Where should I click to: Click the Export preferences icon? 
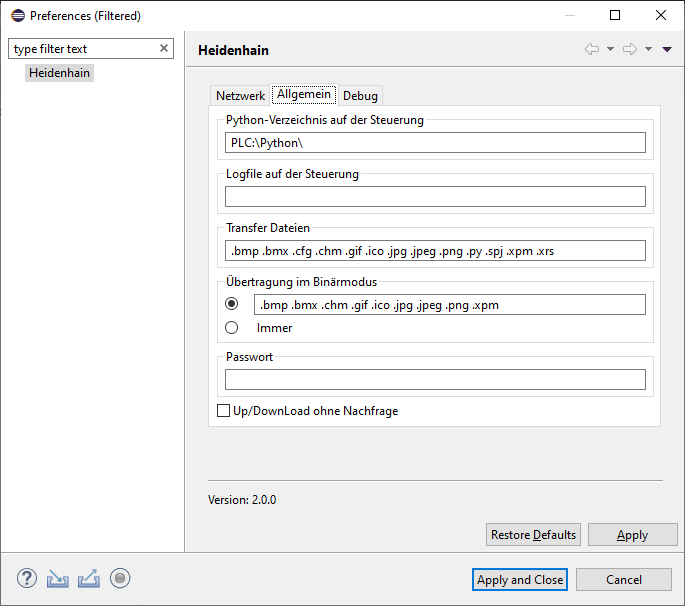click(89, 579)
